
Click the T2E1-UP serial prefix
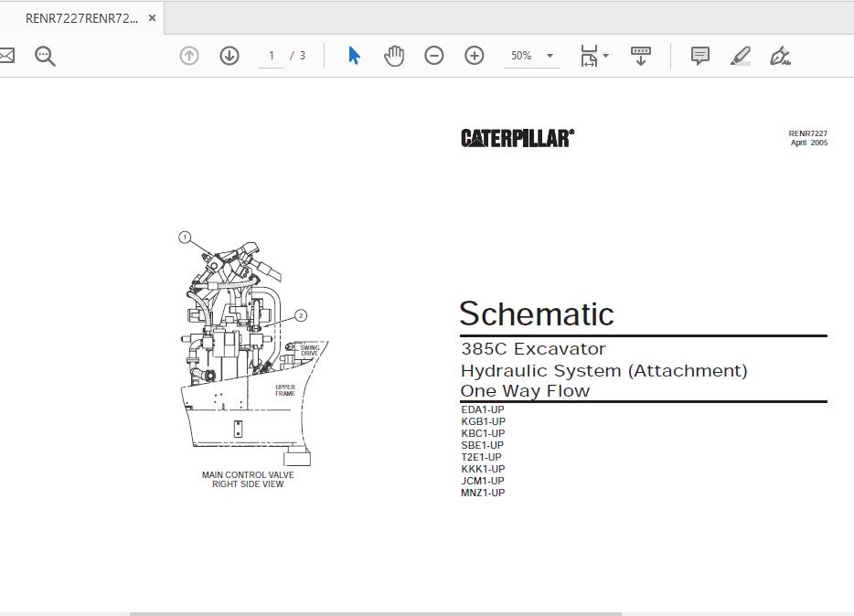(482, 457)
